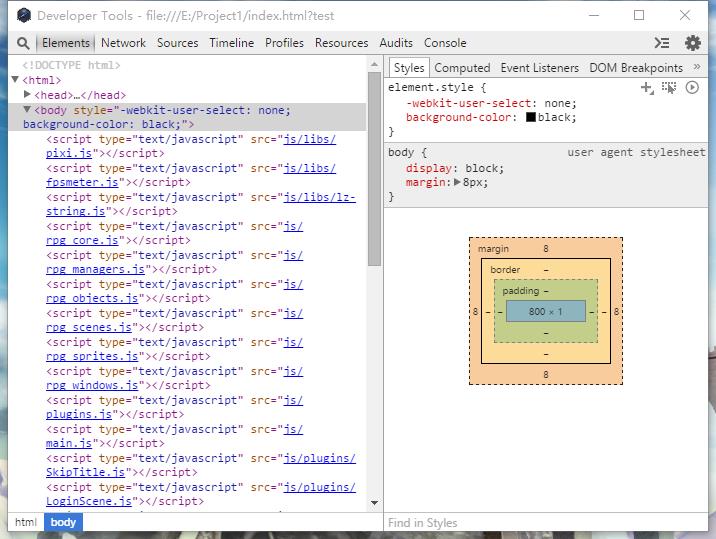716x539 pixels.
Task: Select the Styles sidebar tab
Action: tap(409, 68)
